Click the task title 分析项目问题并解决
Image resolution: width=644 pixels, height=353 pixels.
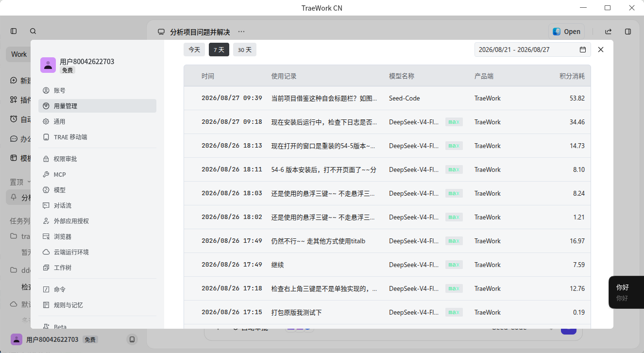(200, 32)
